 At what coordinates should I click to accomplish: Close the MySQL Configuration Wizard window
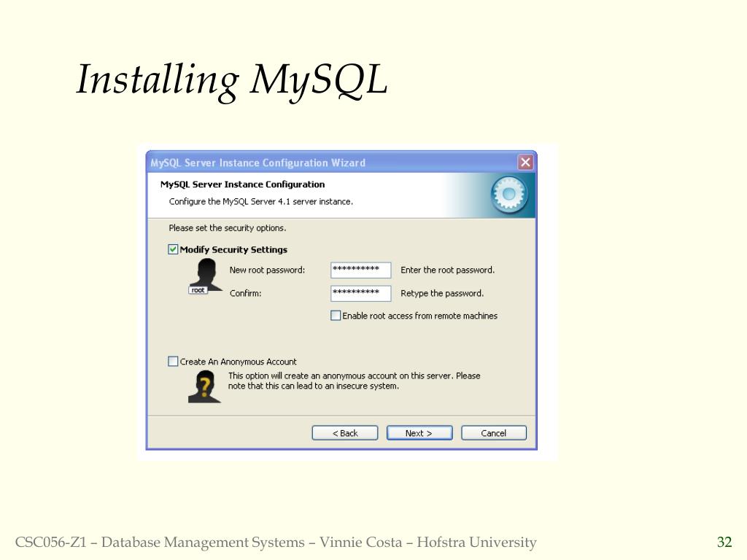pyautogui.click(x=525, y=163)
